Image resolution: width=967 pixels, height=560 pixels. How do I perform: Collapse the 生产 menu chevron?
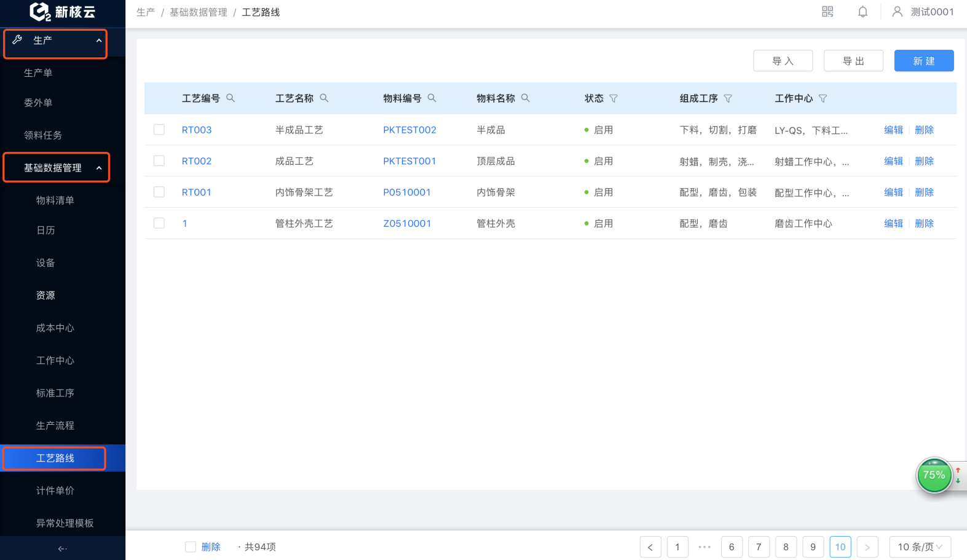(99, 41)
